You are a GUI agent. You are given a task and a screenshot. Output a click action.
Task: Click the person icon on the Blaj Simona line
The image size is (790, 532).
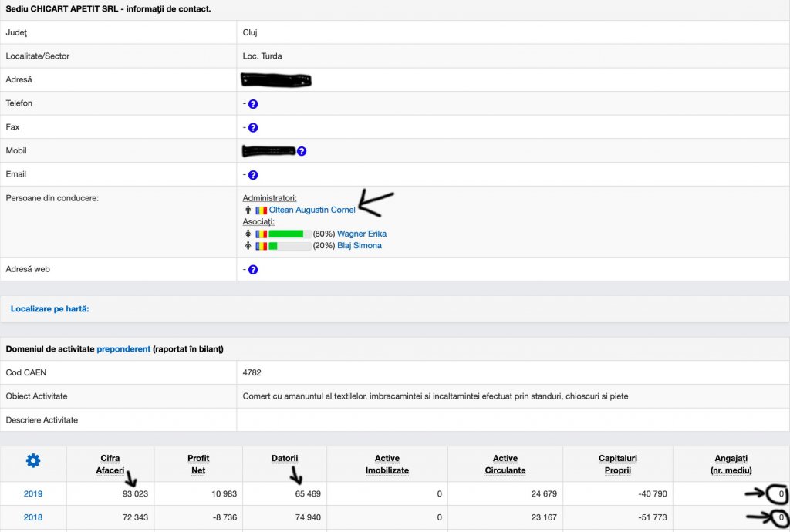coord(248,246)
